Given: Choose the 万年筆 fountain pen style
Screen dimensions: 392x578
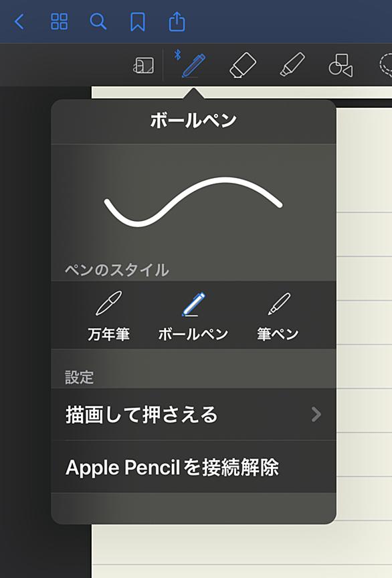Looking at the screenshot, I should pos(108,316).
